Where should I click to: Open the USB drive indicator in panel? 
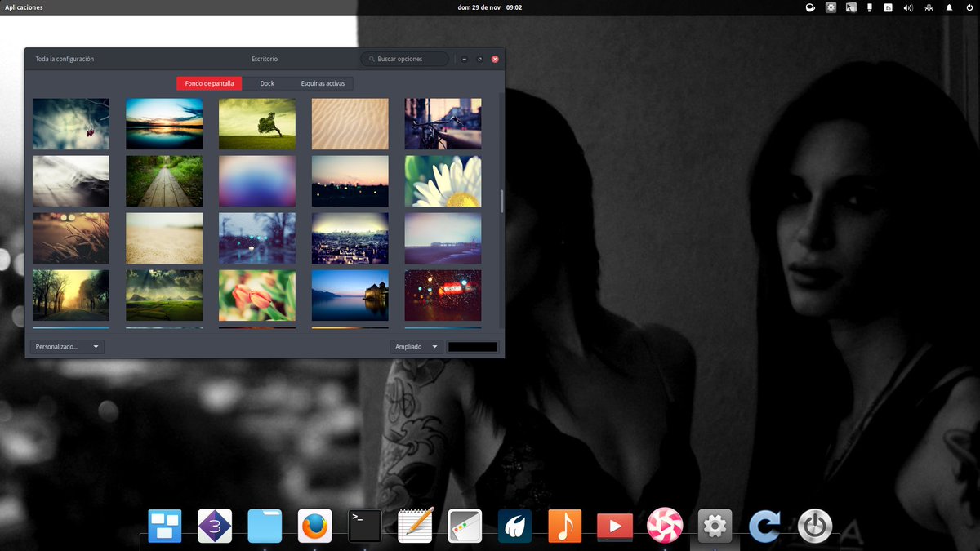click(870, 7)
